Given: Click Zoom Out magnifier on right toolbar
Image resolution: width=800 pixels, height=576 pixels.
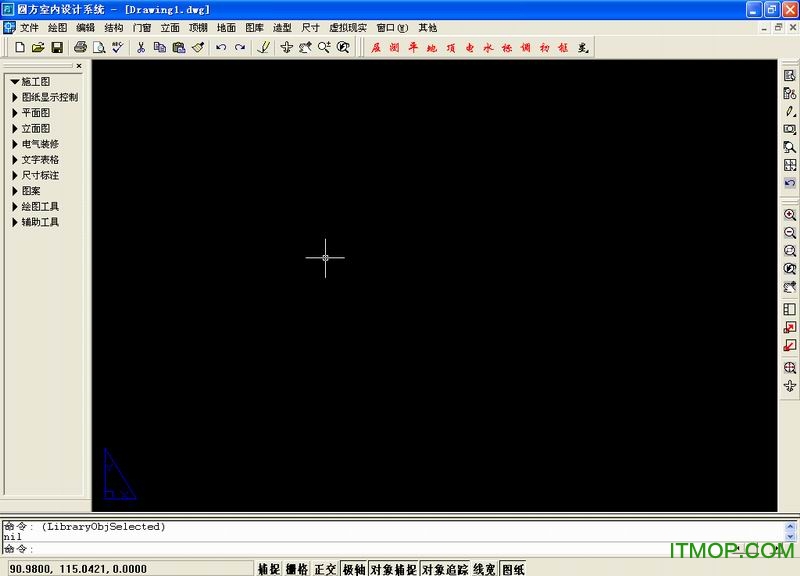Looking at the screenshot, I should tap(790, 233).
